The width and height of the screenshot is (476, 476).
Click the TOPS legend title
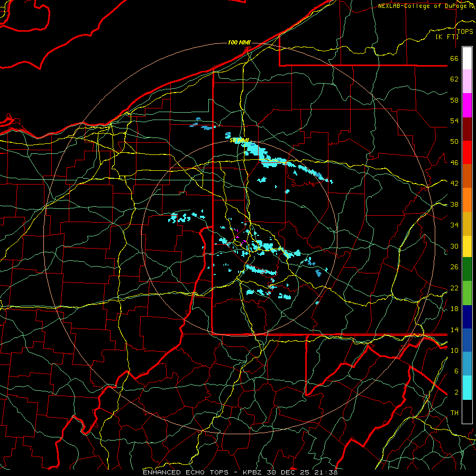(465, 32)
